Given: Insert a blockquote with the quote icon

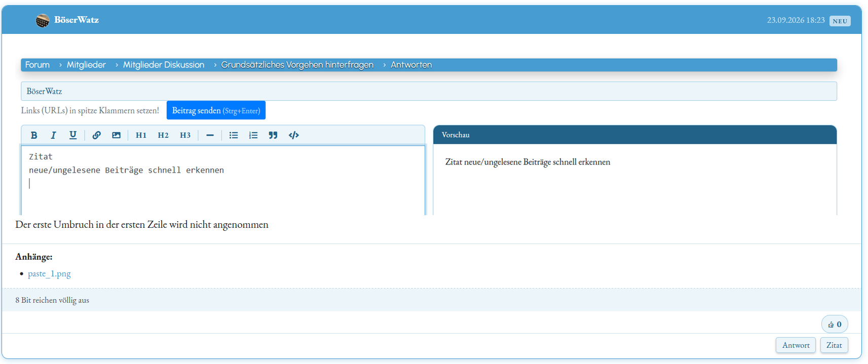Looking at the screenshot, I should click(273, 135).
